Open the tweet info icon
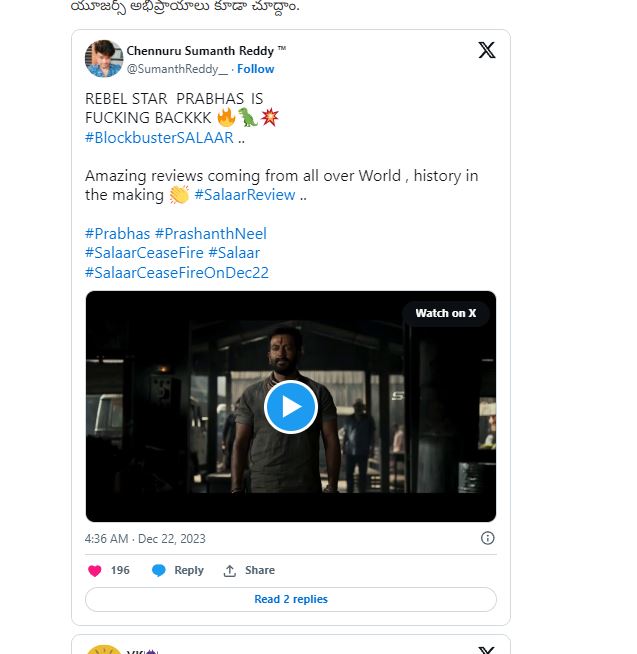 tap(488, 538)
